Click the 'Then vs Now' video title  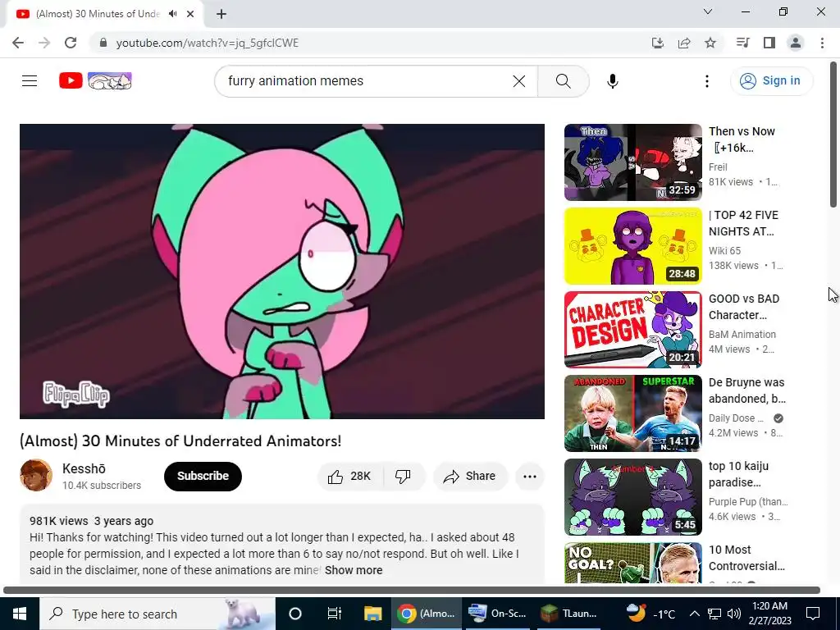pyautogui.click(x=742, y=139)
